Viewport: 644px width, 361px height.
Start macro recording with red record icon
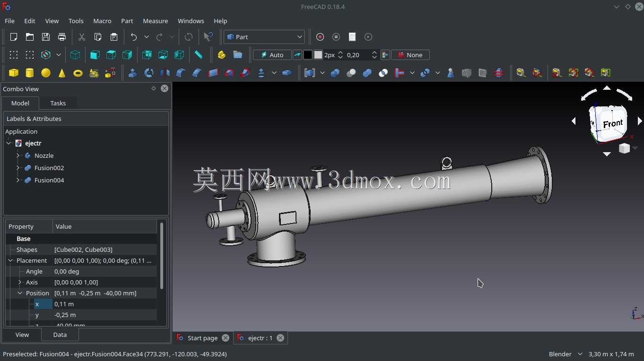[x=320, y=37]
